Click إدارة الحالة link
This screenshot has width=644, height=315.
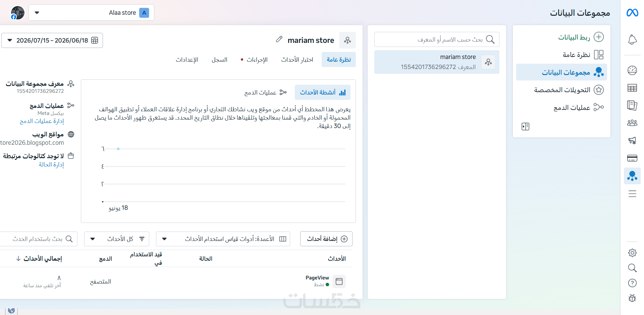pos(51,165)
